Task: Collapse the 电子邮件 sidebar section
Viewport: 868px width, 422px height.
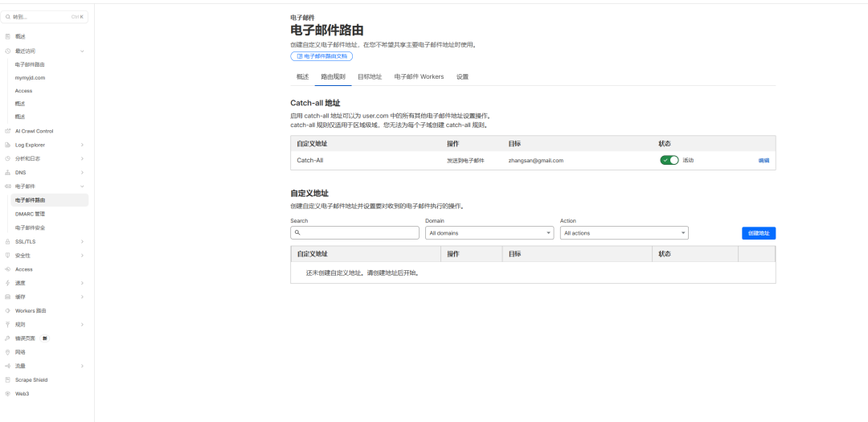Action: 82,186
